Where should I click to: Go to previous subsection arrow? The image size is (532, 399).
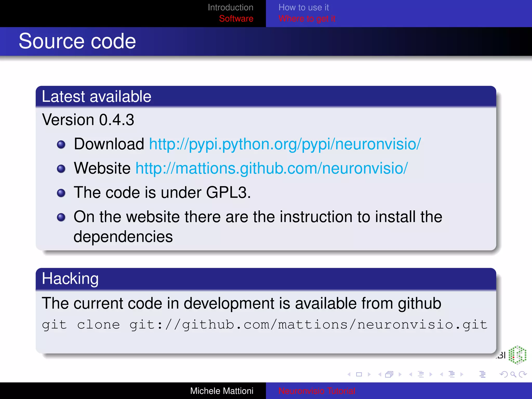(x=410, y=374)
